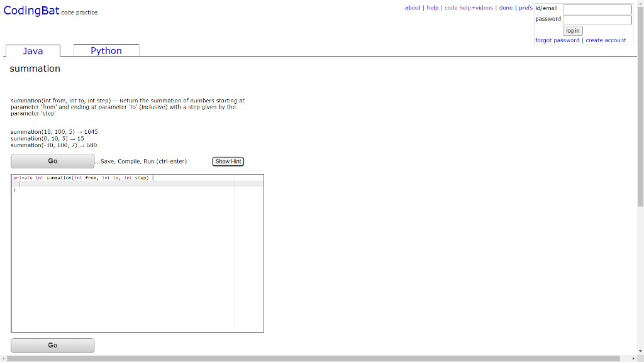Click example 'summation(10, 100, 5) → 1045'
The image size is (644, 362).
click(x=54, y=132)
